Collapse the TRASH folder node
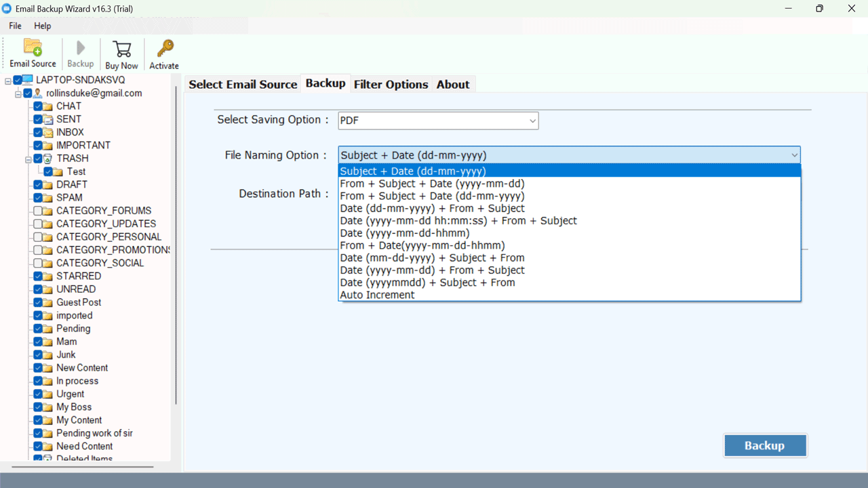The image size is (868, 488). 28,159
